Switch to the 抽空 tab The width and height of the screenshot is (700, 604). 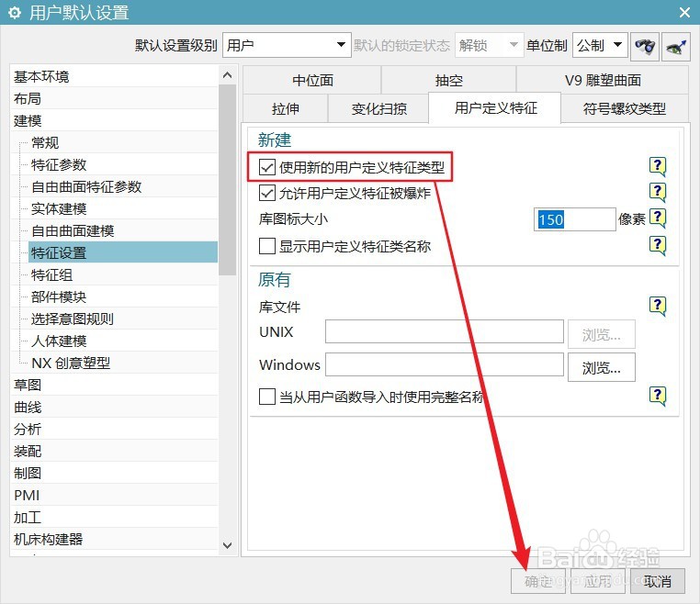coord(448,80)
